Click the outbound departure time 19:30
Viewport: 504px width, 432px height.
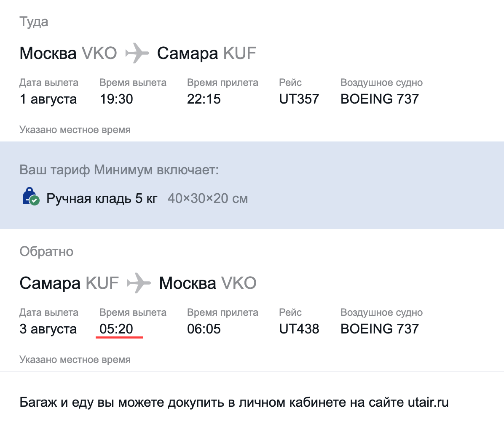(x=116, y=99)
